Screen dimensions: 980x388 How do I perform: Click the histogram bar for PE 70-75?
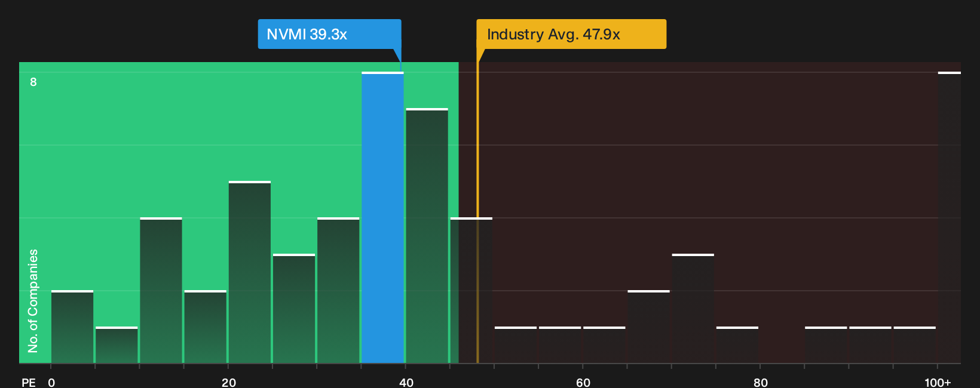(x=693, y=309)
